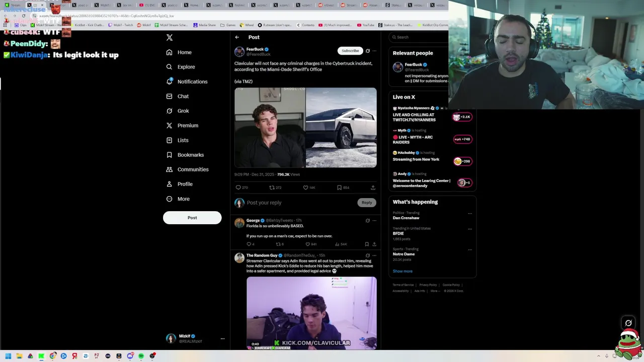Bookmark the main post with 654 bookmarks
Image resolution: width=644 pixels, height=362 pixels.
tap(343, 188)
